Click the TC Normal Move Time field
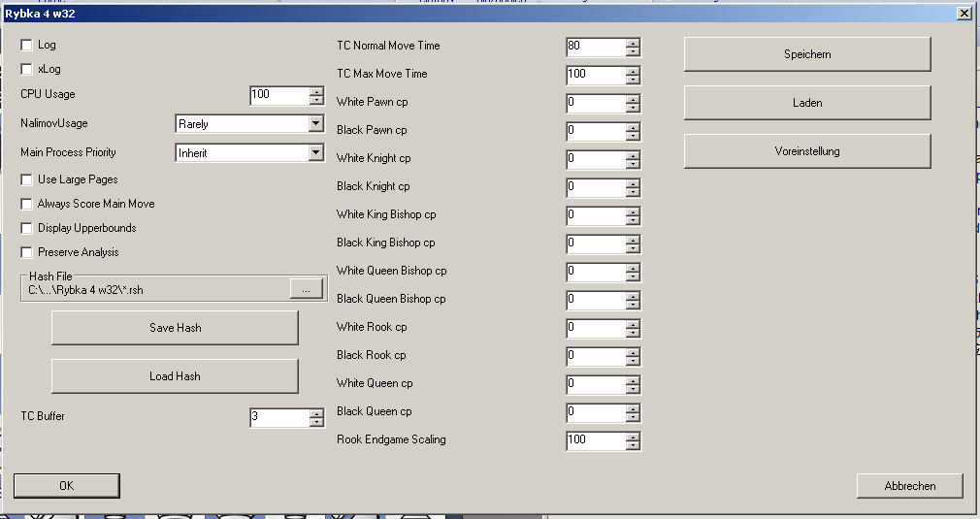The image size is (980, 519). pos(596,47)
